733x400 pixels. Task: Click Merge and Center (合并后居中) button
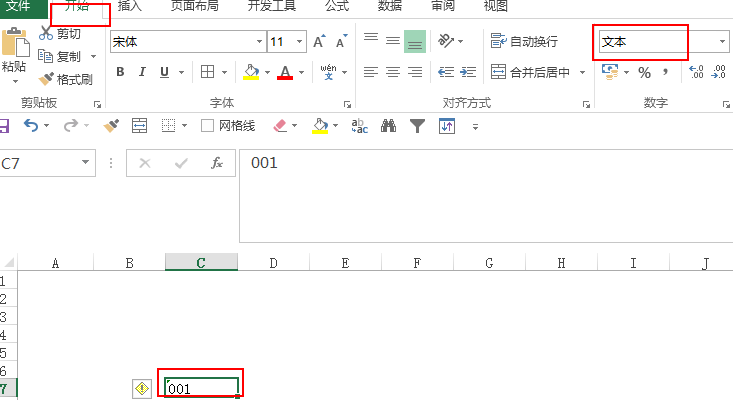click(x=530, y=72)
